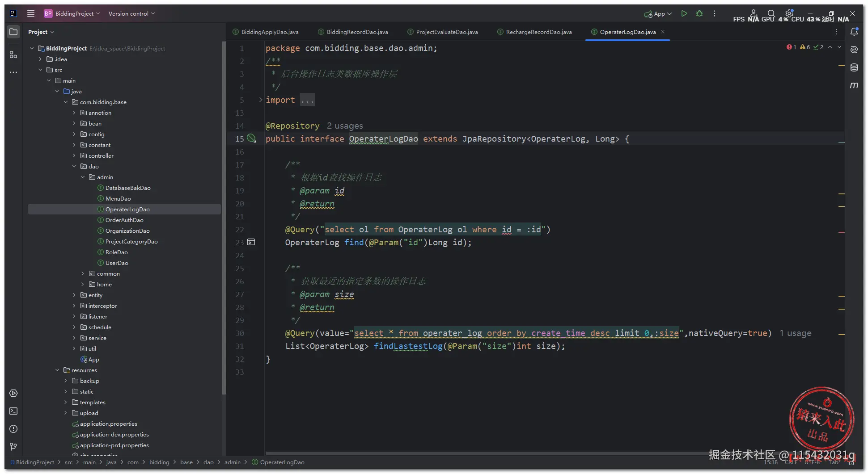Switch to RechargeRecordDao.java tab
This screenshot has height=474, width=868.
[x=534, y=32]
